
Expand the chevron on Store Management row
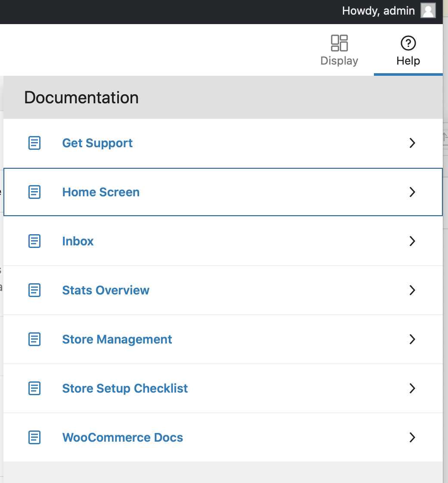coord(412,339)
